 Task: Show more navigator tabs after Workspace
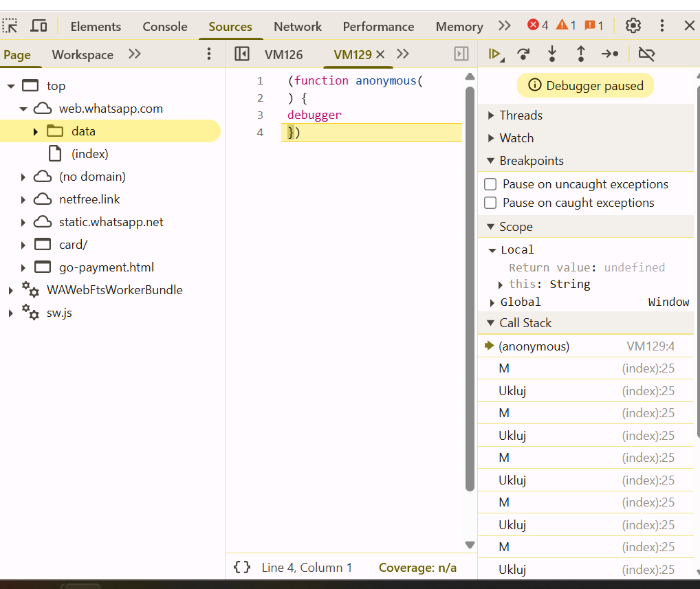[134, 54]
